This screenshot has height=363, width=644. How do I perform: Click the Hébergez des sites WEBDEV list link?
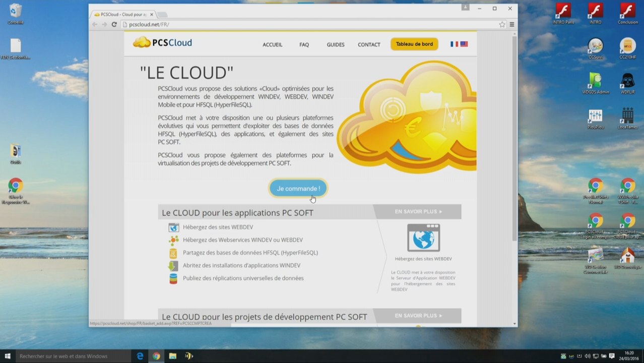(x=218, y=227)
